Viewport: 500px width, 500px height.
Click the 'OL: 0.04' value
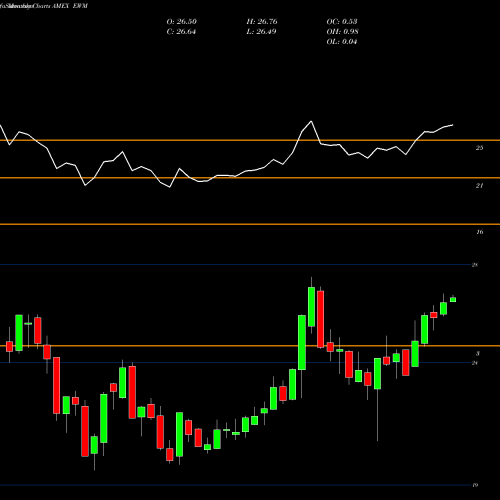[342, 42]
